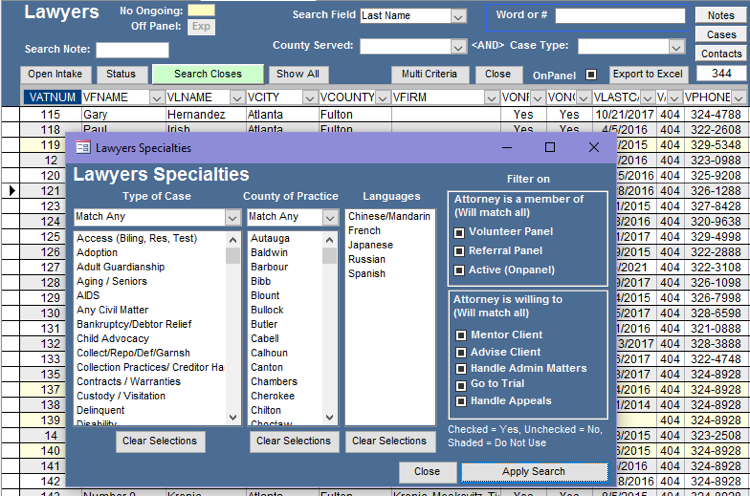Enable the Mentor Client checkbox
This screenshot has width=750, height=496.
pyautogui.click(x=461, y=336)
